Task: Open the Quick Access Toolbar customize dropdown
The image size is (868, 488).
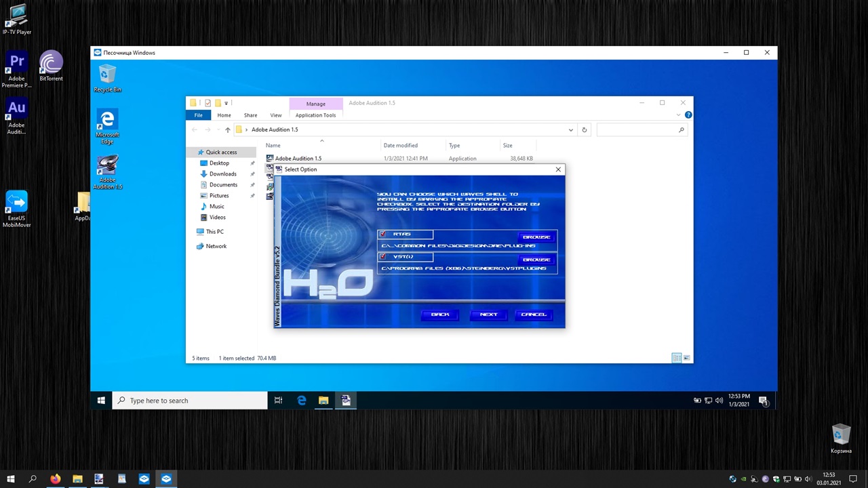Action: pos(226,103)
